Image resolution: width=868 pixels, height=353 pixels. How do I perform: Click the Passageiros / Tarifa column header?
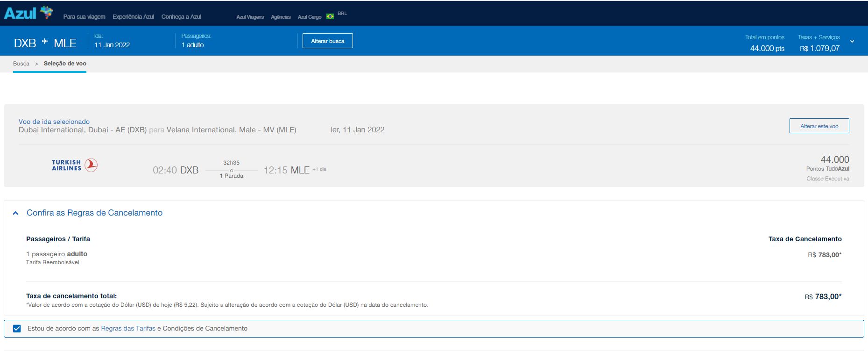pyautogui.click(x=58, y=239)
